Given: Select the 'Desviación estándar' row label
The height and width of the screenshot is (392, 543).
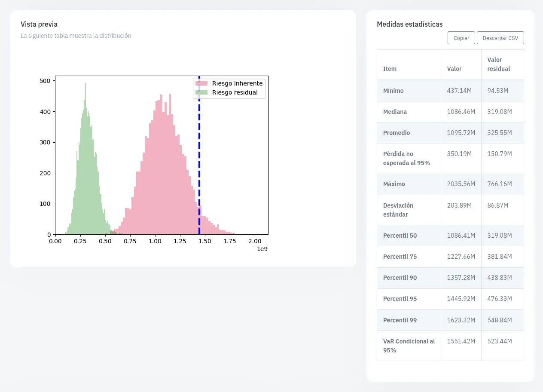Looking at the screenshot, I should 398,210.
